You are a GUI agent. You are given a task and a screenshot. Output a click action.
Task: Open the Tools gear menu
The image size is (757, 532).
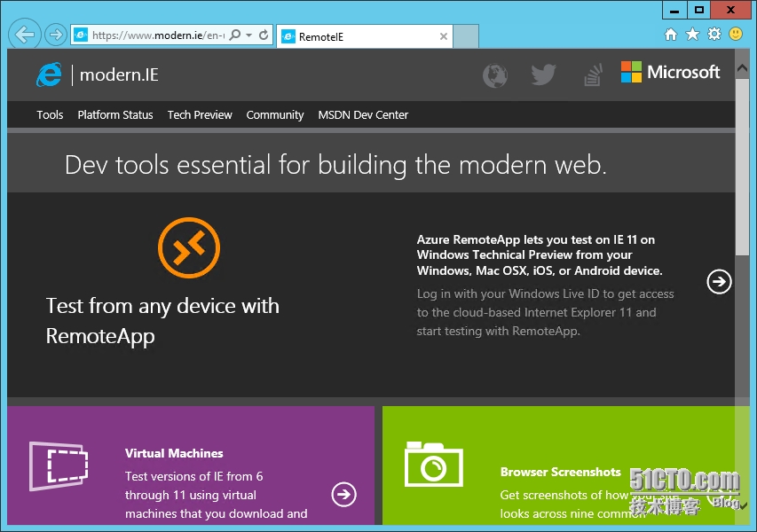(x=714, y=34)
